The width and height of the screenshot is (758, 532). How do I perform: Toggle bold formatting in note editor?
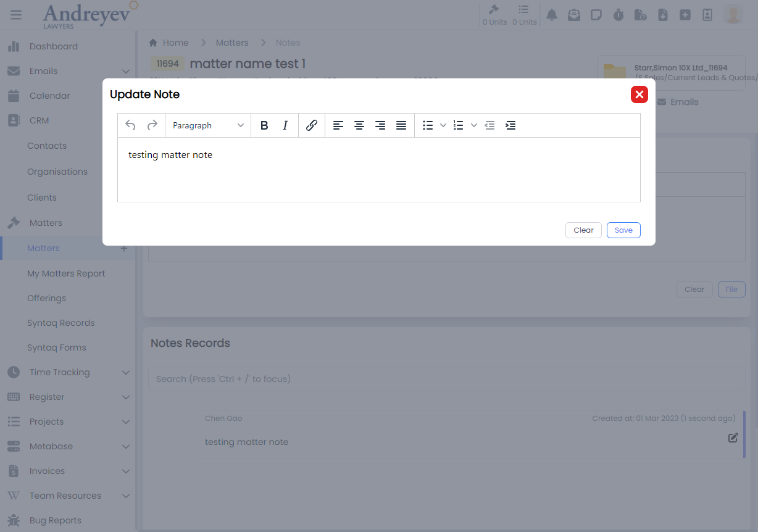(x=264, y=125)
